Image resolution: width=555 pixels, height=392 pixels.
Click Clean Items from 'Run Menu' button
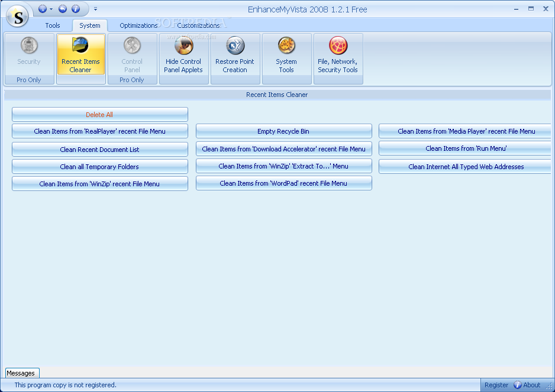tap(465, 148)
